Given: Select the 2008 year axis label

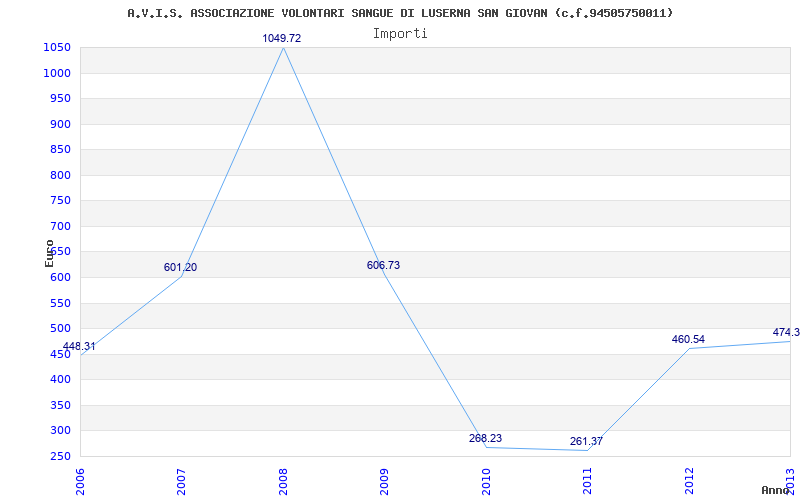Looking at the screenshot, I should pyautogui.click(x=283, y=482).
